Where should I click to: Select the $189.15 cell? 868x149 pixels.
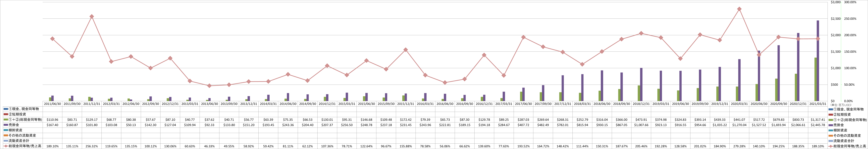point(465,125)
